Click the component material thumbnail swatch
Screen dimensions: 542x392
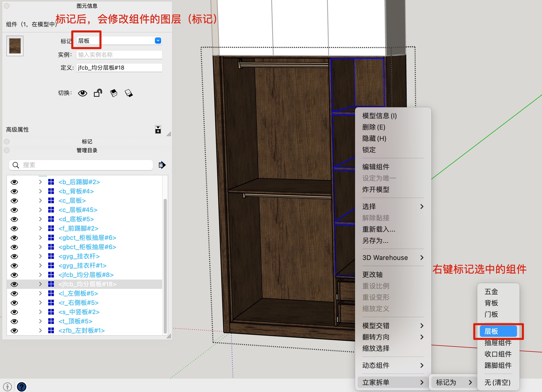click(x=15, y=46)
